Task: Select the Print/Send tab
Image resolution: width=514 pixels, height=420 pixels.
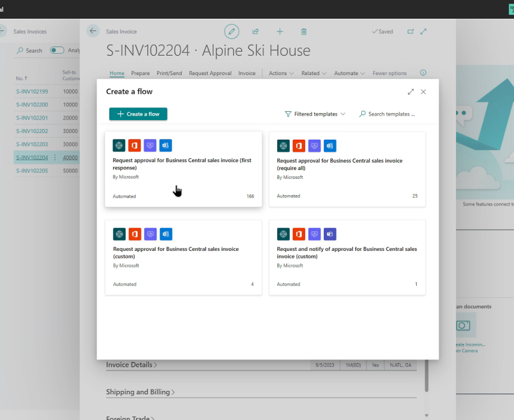Action: click(x=169, y=73)
